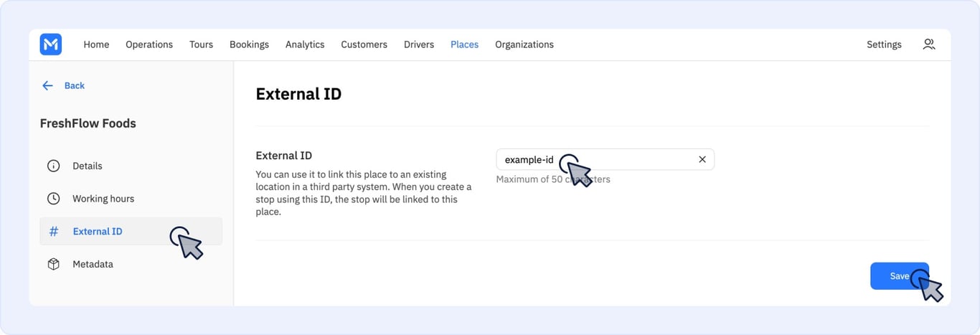980x335 pixels.
Task: Open the Operations menu
Action: coord(149,44)
